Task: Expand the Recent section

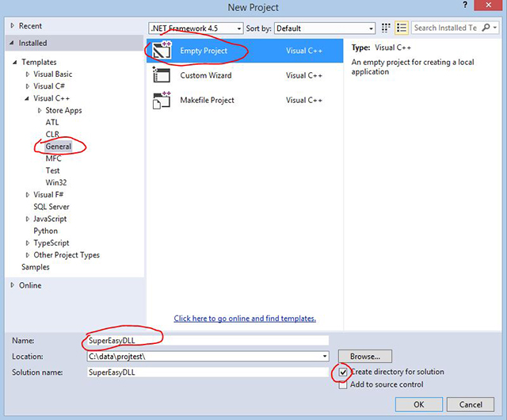Action: click(x=13, y=25)
